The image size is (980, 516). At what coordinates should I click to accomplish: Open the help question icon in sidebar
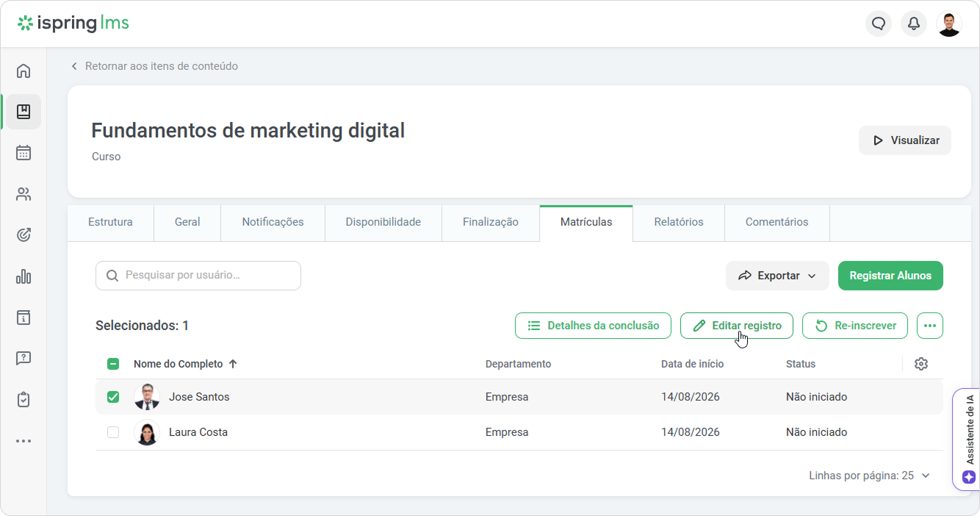click(24, 359)
